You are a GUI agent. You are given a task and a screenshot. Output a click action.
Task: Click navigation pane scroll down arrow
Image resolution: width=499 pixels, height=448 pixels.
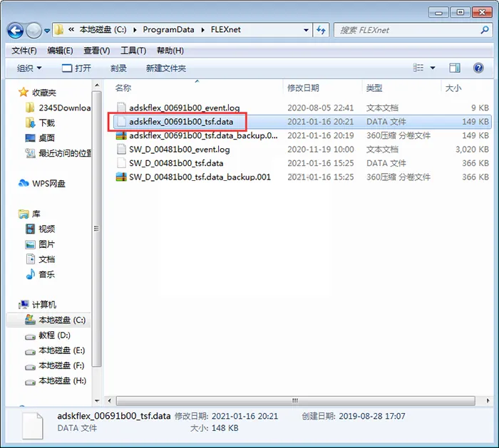point(97,401)
